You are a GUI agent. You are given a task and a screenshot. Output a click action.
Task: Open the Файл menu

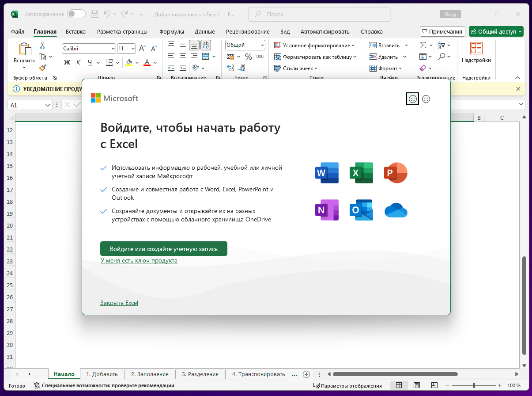click(18, 31)
